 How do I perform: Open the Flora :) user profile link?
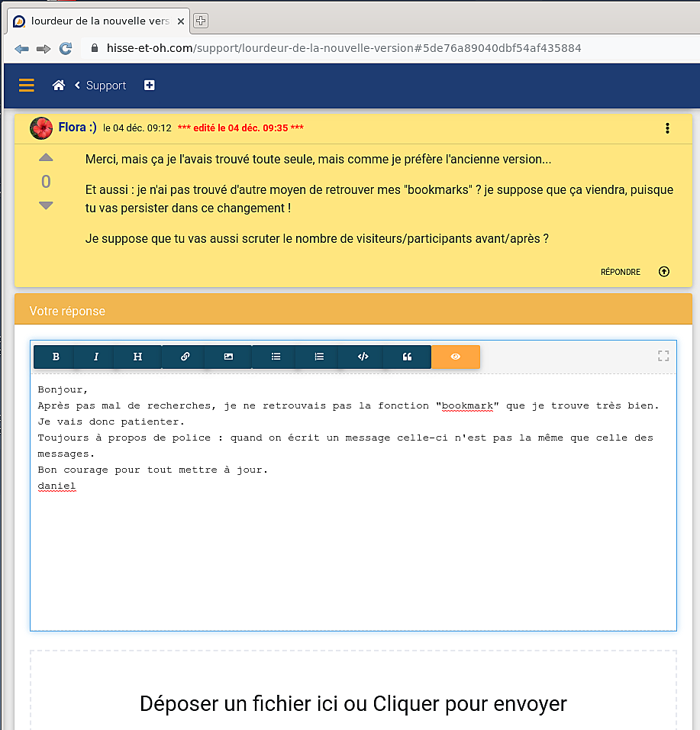pos(77,127)
